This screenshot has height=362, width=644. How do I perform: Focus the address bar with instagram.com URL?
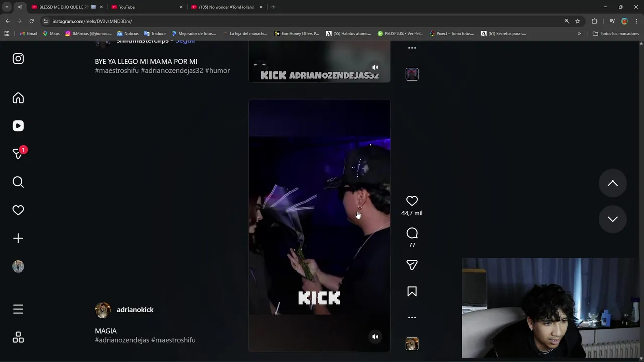tap(302, 21)
